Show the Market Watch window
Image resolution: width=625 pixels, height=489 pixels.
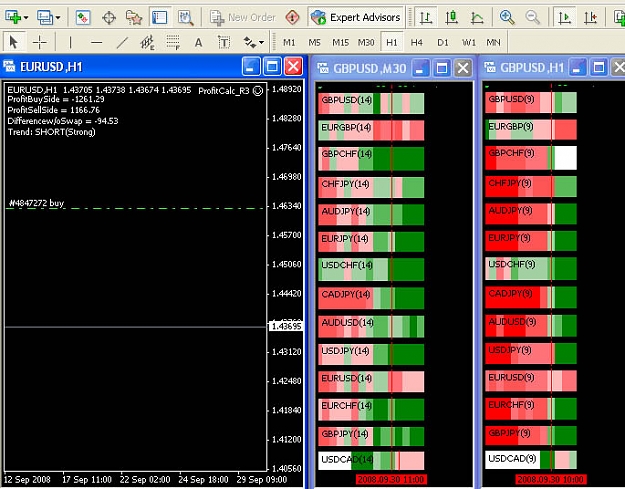[x=83, y=17]
